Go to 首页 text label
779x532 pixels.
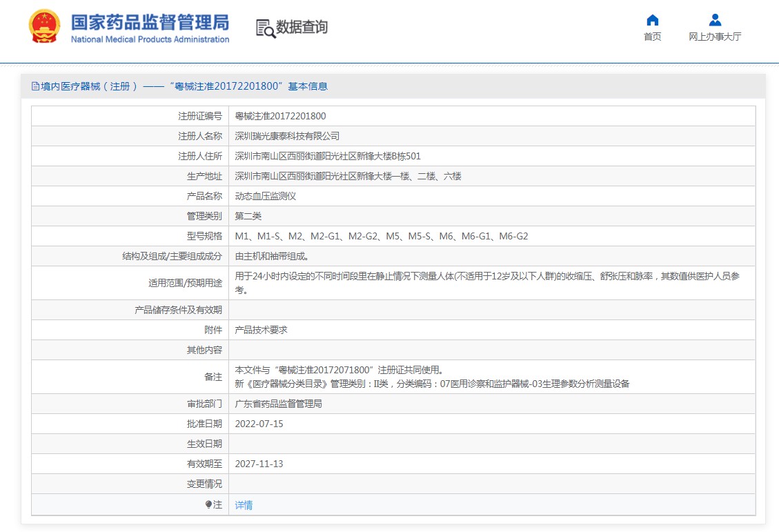(x=652, y=37)
